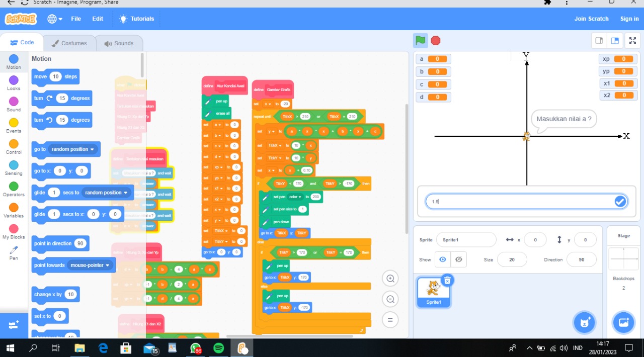The height and width of the screenshot is (357, 644).
Task: Switch to large stage layout
Action: 614,41
